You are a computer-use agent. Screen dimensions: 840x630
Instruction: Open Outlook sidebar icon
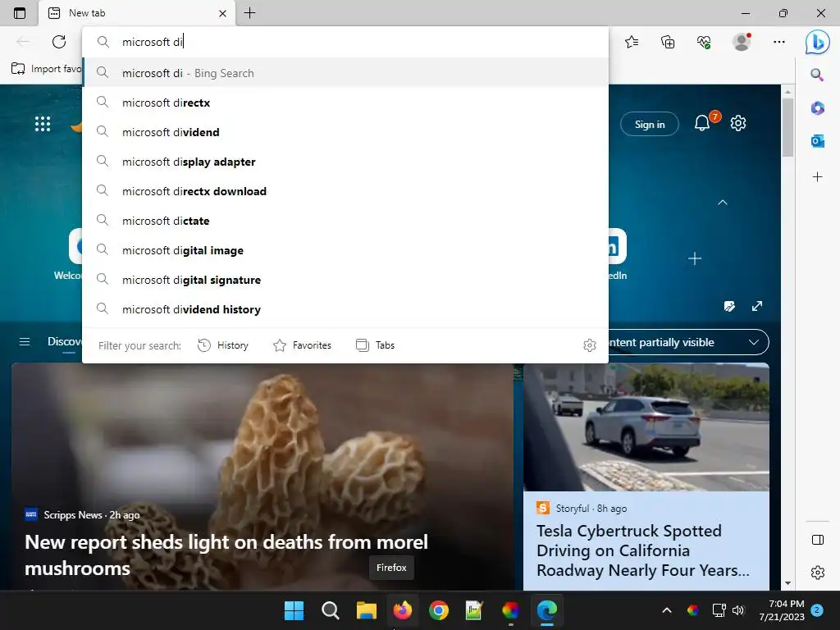click(x=817, y=141)
